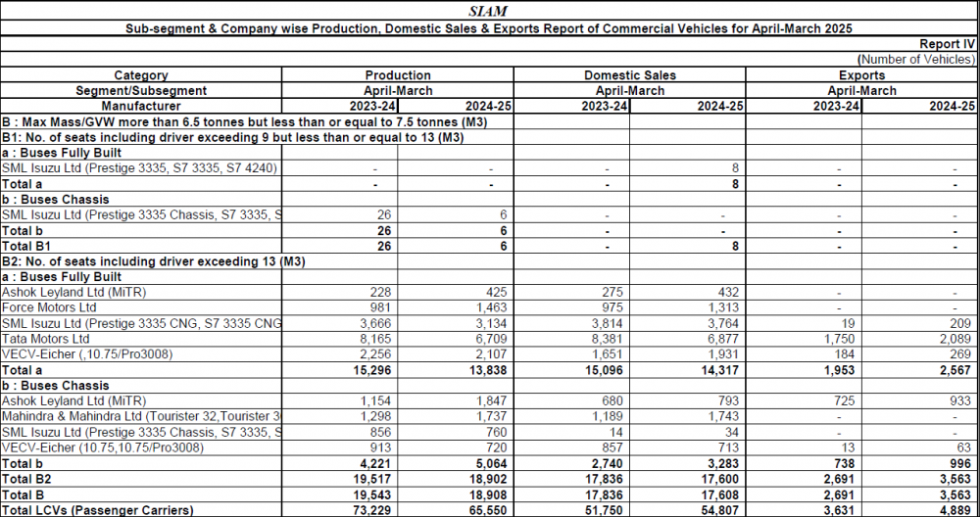Select the 'Tata Motors Ltd' row label
Image resolution: width=980 pixels, height=517 pixels.
pos(46,339)
